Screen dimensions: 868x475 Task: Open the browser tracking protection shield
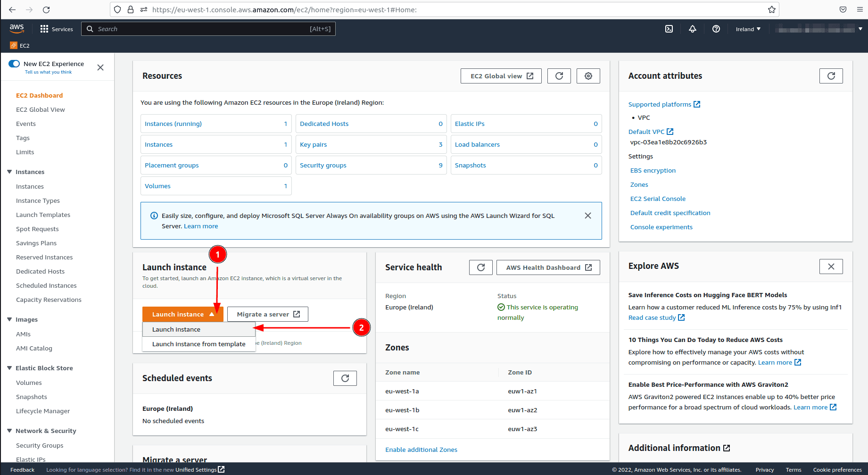pyautogui.click(x=118, y=9)
